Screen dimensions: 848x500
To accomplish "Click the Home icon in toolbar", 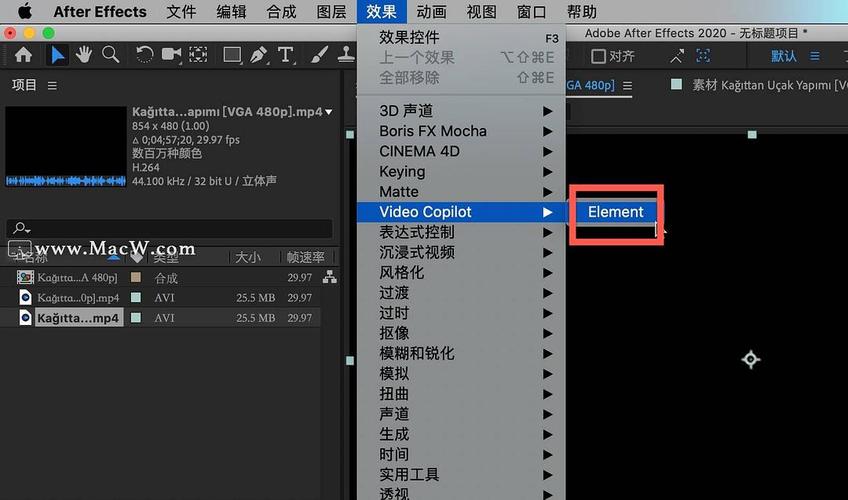I will coord(23,55).
